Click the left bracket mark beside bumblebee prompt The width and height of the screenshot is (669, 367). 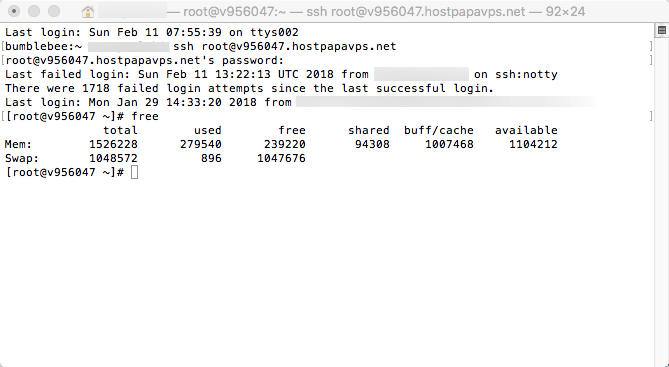(x=3, y=46)
